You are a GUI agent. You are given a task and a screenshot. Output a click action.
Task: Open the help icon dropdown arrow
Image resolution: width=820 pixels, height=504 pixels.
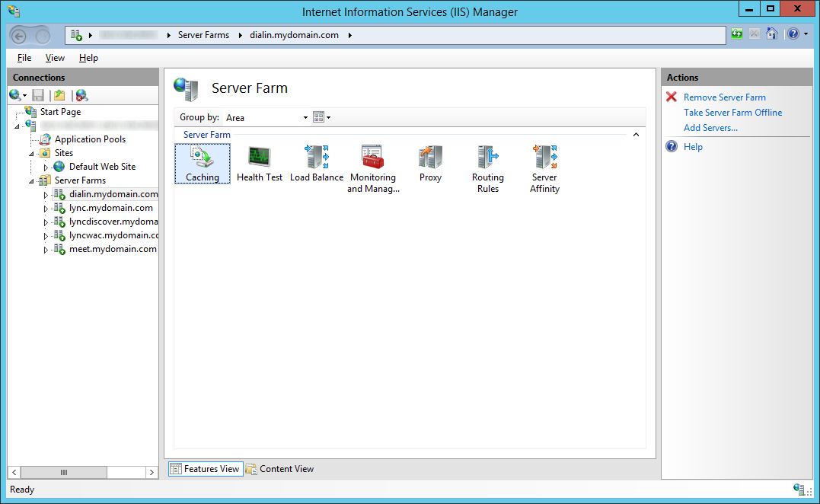point(806,34)
